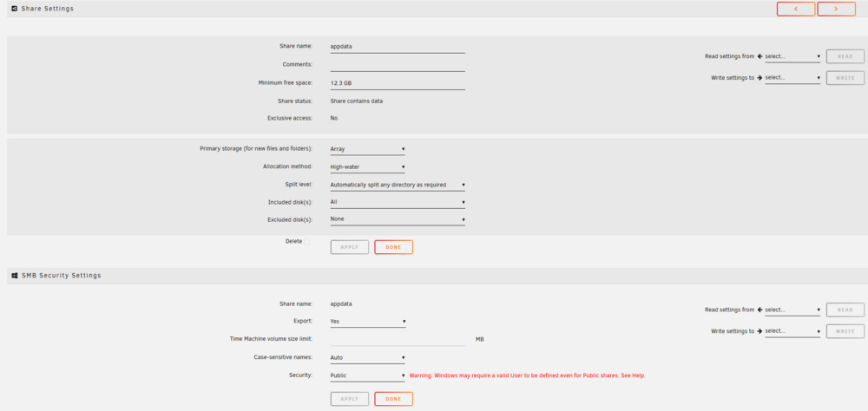Click the empty Comments input field

[398, 65]
